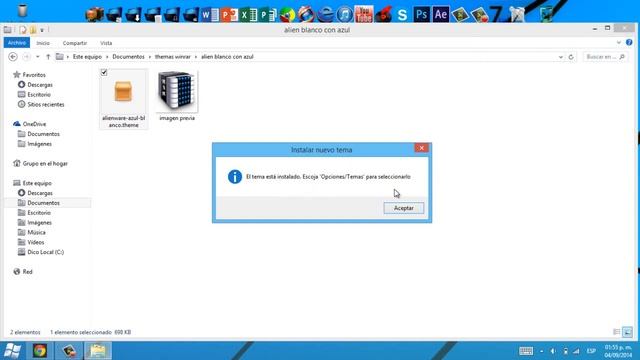Select Este equipo in navigation pane

coord(37,183)
